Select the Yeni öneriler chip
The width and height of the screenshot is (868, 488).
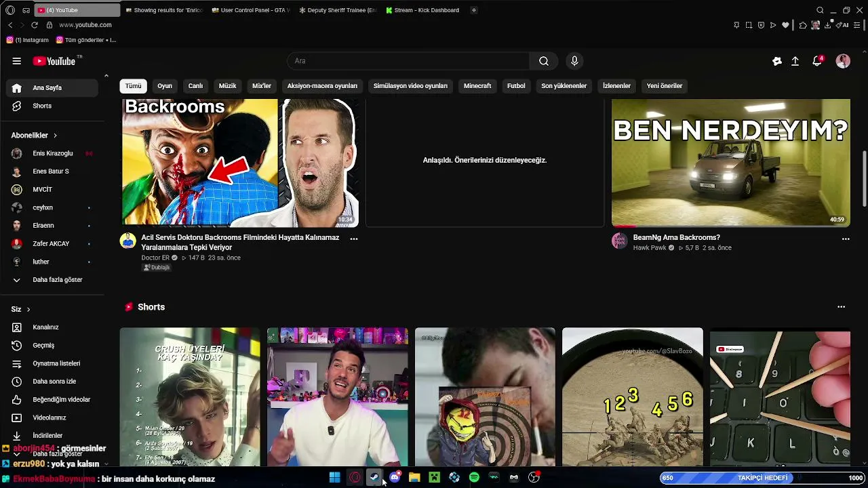pyautogui.click(x=665, y=86)
